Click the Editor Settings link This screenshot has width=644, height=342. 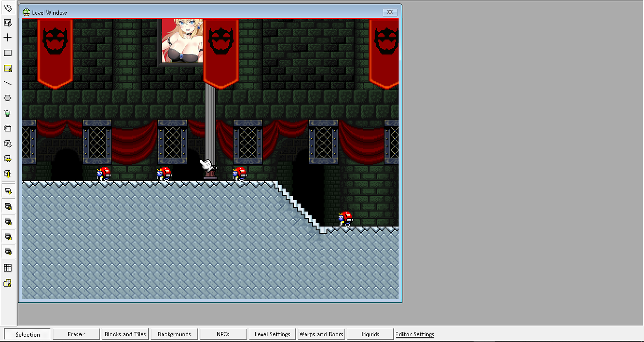click(x=415, y=334)
